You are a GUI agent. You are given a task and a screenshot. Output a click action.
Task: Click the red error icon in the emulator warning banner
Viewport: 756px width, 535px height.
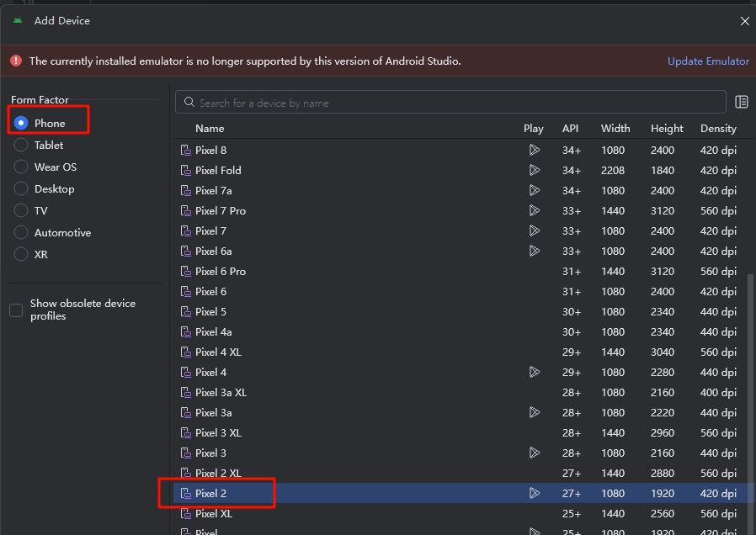(x=16, y=61)
